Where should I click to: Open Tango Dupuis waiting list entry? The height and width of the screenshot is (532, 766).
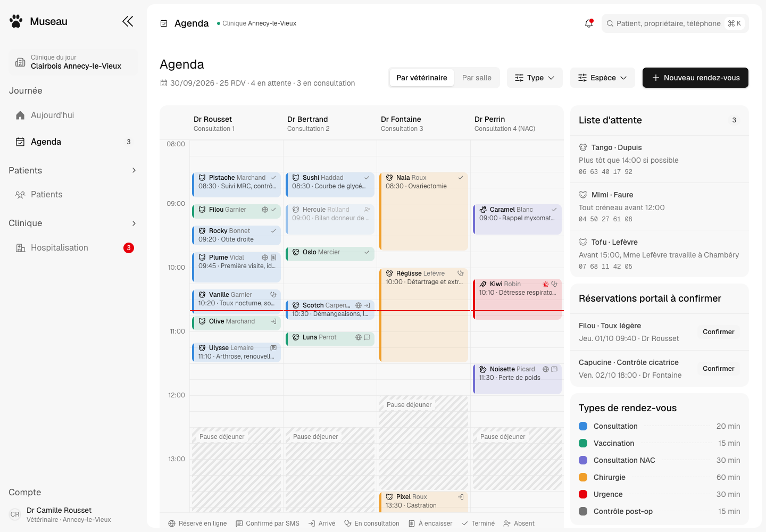click(660, 159)
